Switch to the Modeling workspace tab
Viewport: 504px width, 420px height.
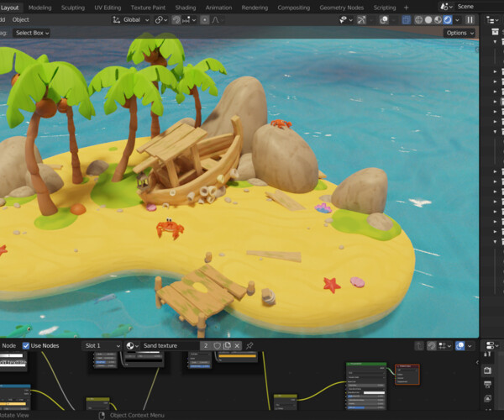[39, 8]
